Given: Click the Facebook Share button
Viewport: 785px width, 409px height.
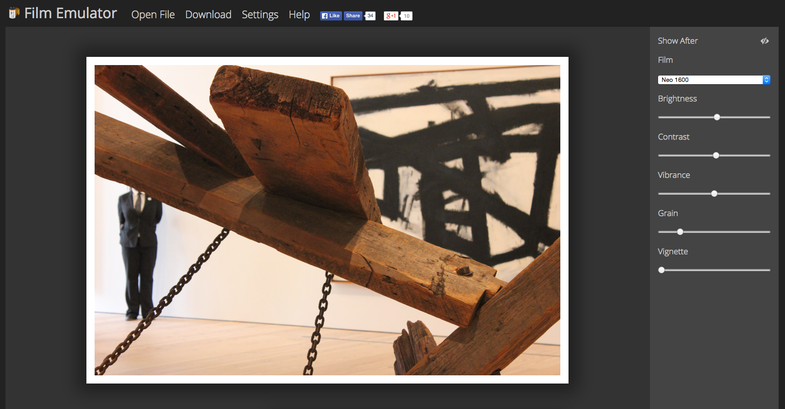Looking at the screenshot, I should coord(352,16).
